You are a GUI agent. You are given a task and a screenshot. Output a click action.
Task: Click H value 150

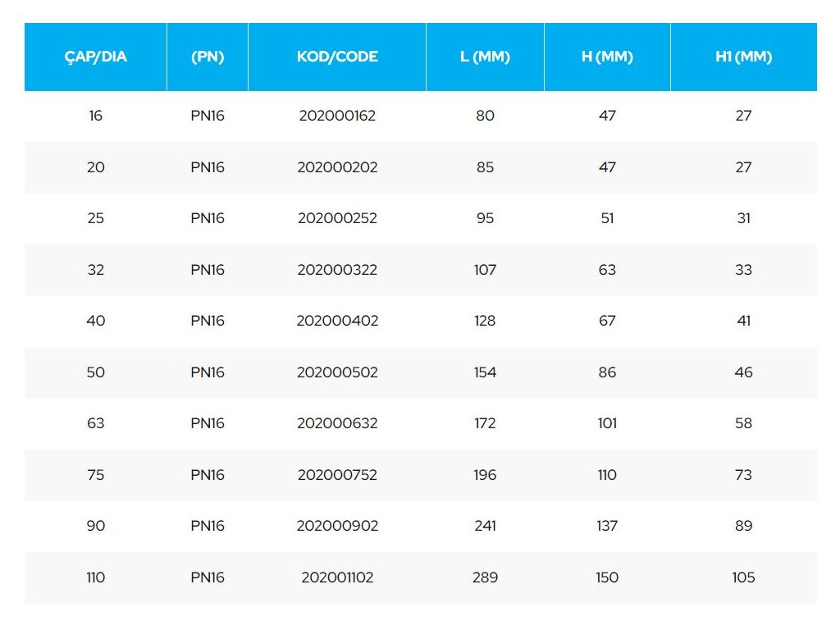(607, 577)
